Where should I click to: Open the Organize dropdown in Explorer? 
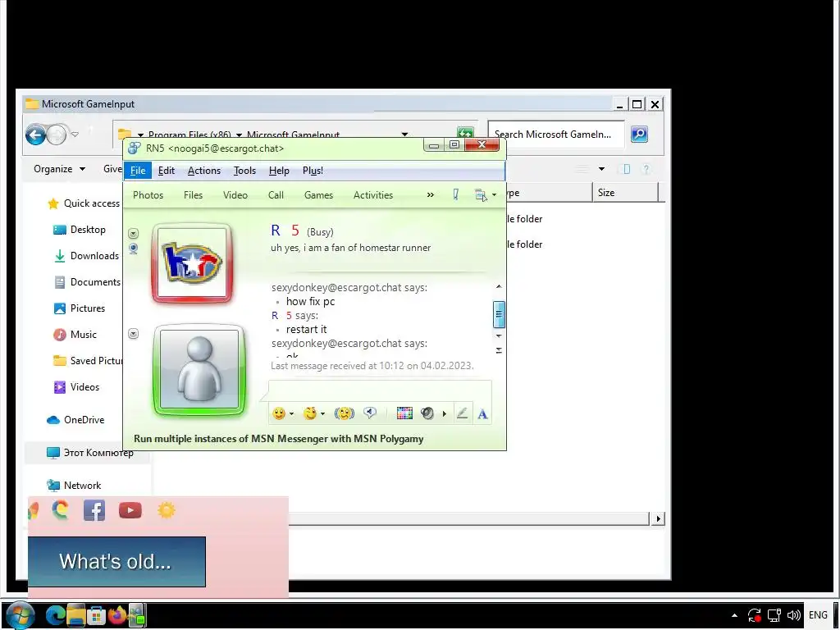(x=59, y=169)
